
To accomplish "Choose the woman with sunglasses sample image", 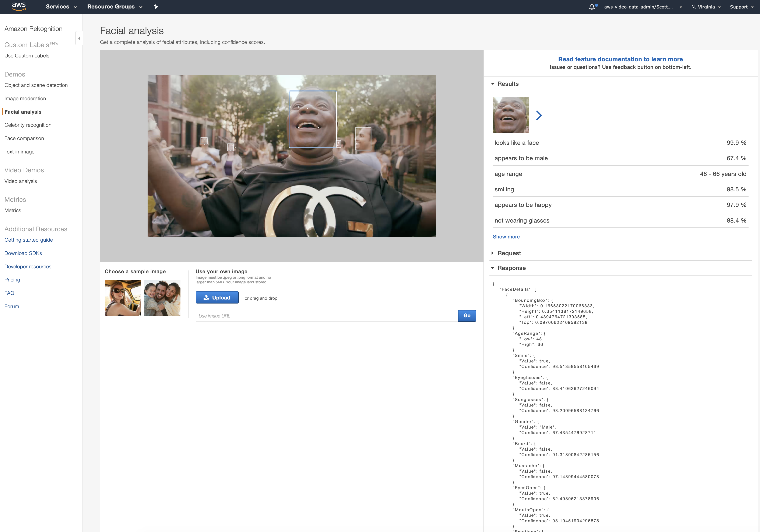I will click(123, 298).
